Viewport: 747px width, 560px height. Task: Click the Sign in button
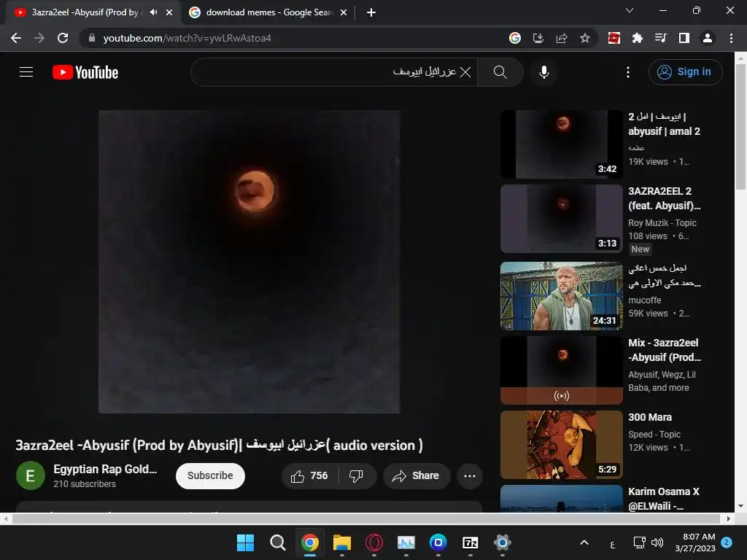click(685, 72)
